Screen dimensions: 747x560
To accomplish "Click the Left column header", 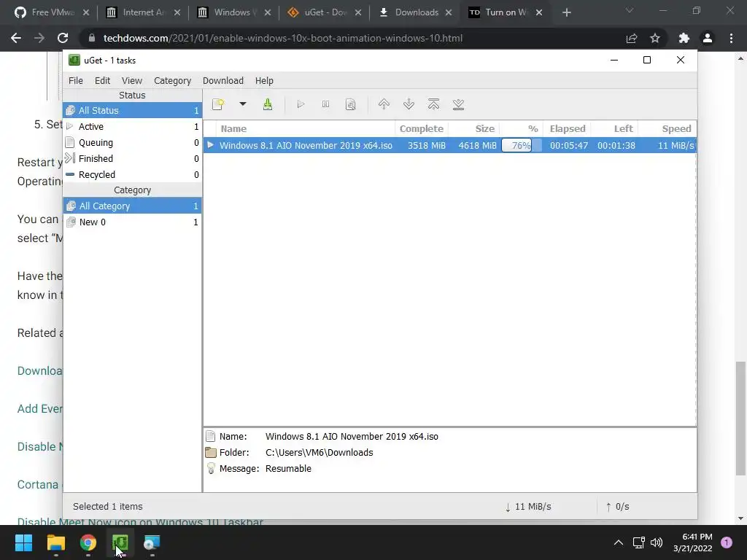I will pyautogui.click(x=614, y=128).
